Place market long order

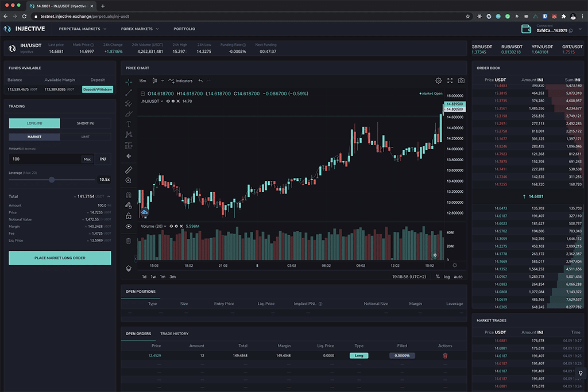point(60,258)
